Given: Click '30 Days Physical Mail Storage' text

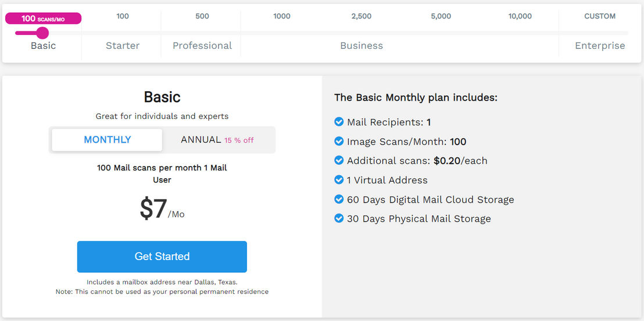Looking at the screenshot, I should click(419, 219).
